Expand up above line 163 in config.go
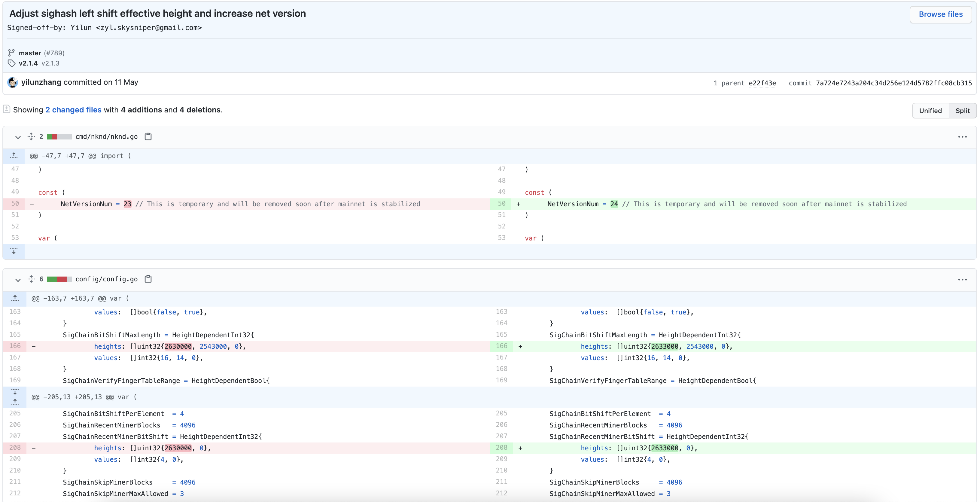The height and width of the screenshot is (502, 980). pos(15,298)
